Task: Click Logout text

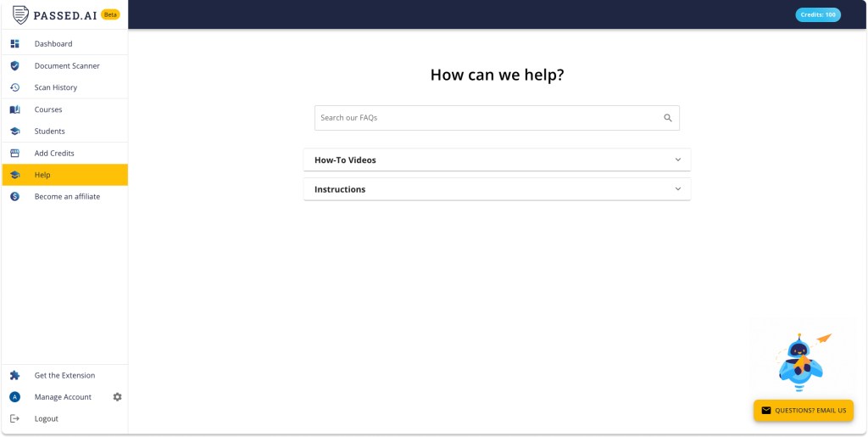Action: coord(47,418)
